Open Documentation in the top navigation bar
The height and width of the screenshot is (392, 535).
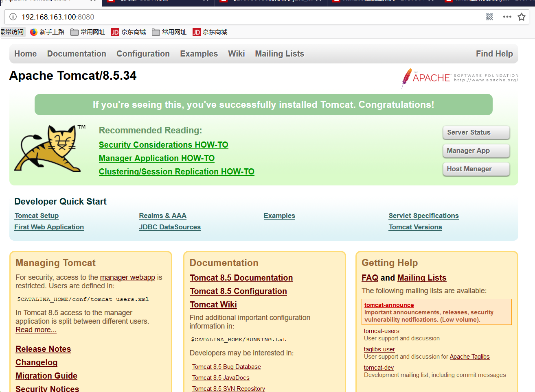click(77, 54)
